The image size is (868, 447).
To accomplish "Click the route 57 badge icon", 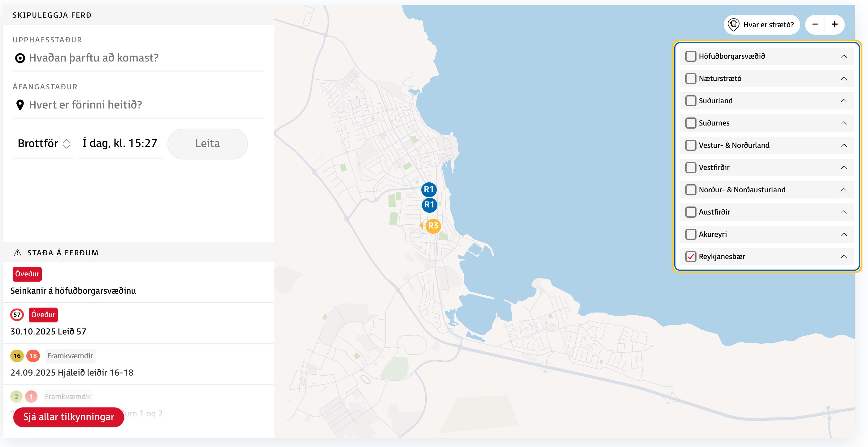I will point(17,315).
